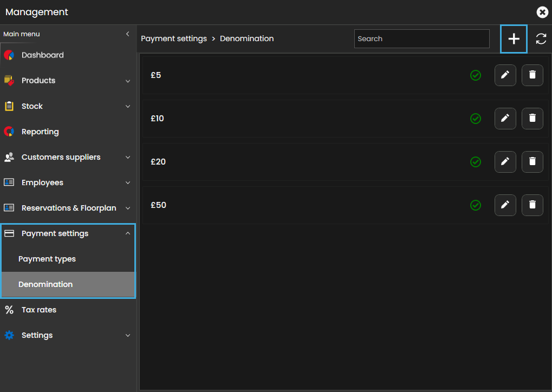Delete the £10 denomination using trash icon
This screenshot has height=392, width=552.
coord(532,119)
